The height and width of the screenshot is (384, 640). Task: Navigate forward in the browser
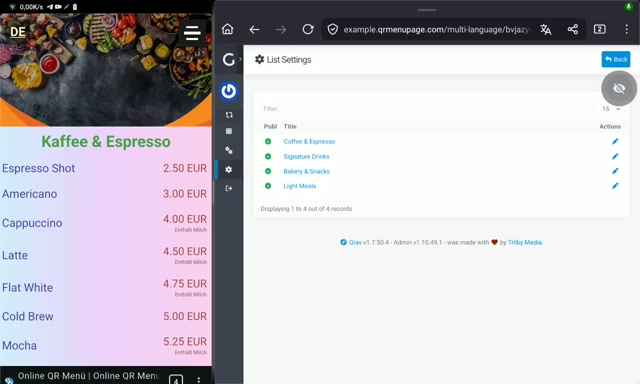coord(281,29)
